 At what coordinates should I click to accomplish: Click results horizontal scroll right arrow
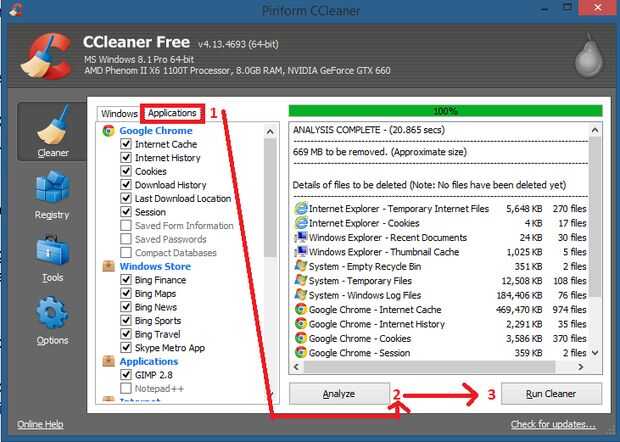(x=580, y=367)
